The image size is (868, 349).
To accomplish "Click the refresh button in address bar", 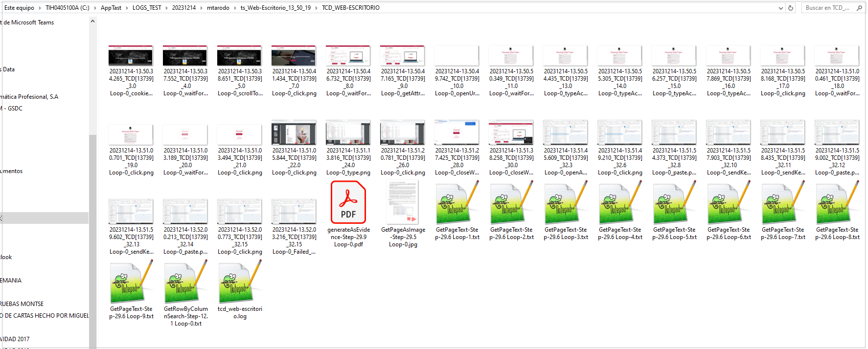I will click(x=790, y=8).
